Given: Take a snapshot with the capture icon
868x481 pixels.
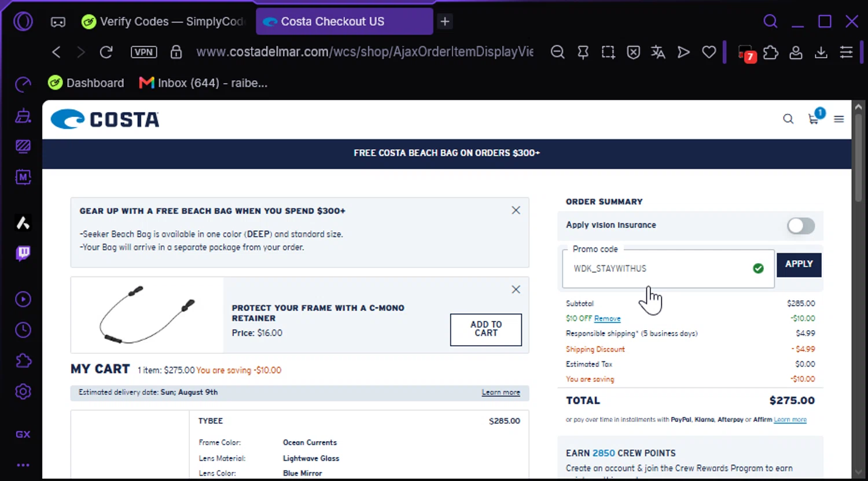Looking at the screenshot, I should point(608,52).
